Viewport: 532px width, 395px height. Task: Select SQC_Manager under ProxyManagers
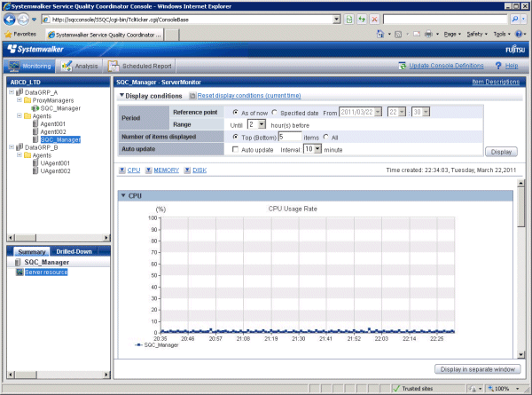pos(60,108)
